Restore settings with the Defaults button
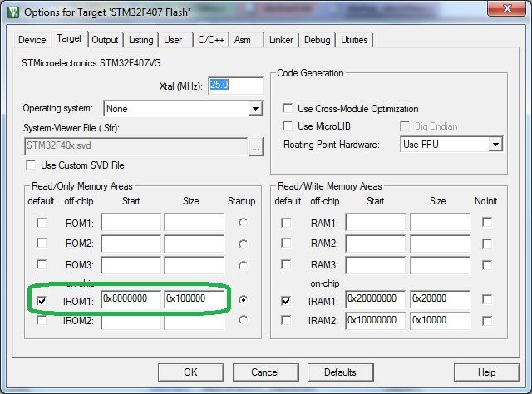This screenshot has width=532, height=394. pos(340,372)
